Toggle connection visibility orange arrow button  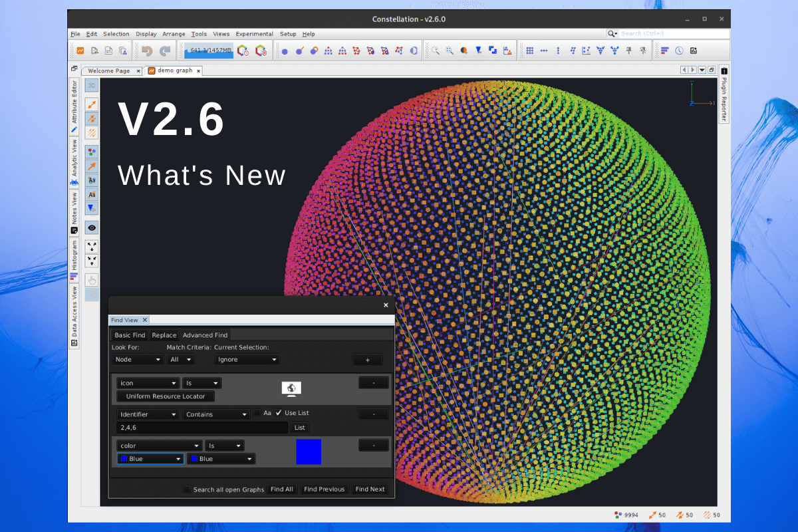pos(92,166)
